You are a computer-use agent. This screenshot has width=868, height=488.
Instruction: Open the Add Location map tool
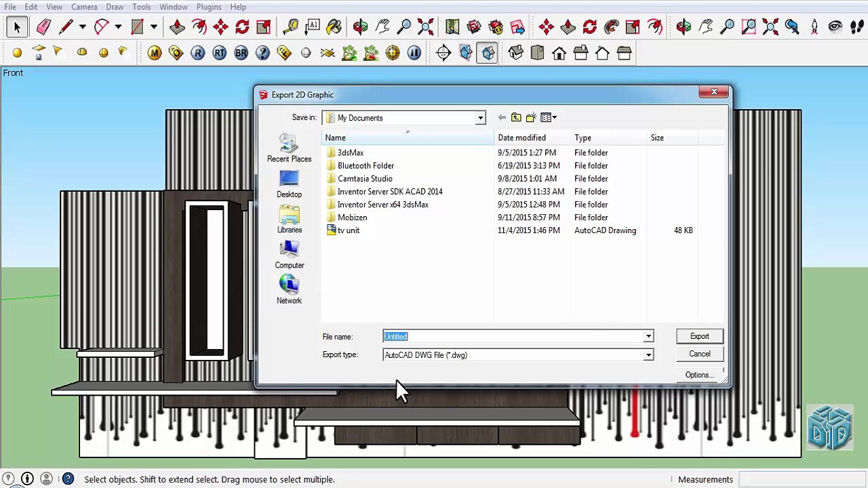pos(452,27)
